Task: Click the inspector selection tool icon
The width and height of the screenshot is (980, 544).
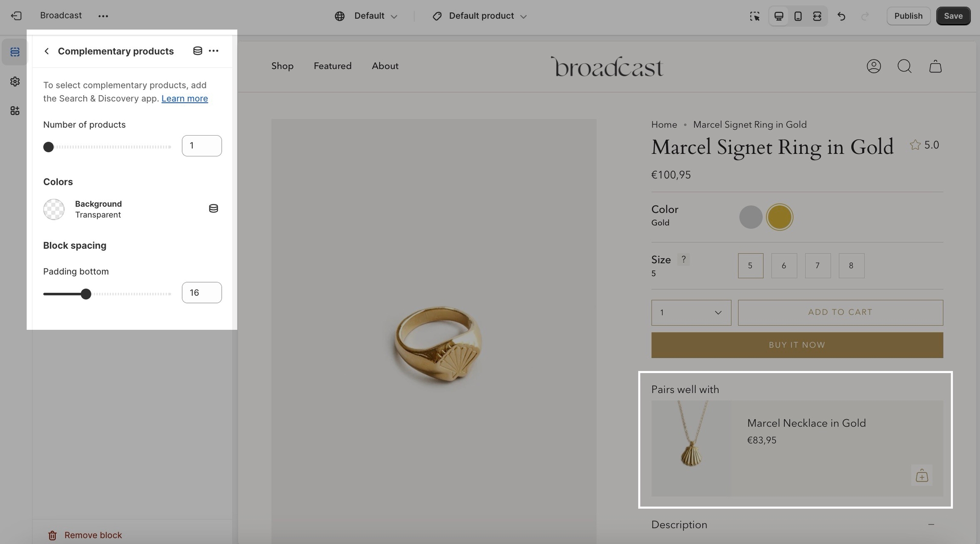Action: (755, 16)
